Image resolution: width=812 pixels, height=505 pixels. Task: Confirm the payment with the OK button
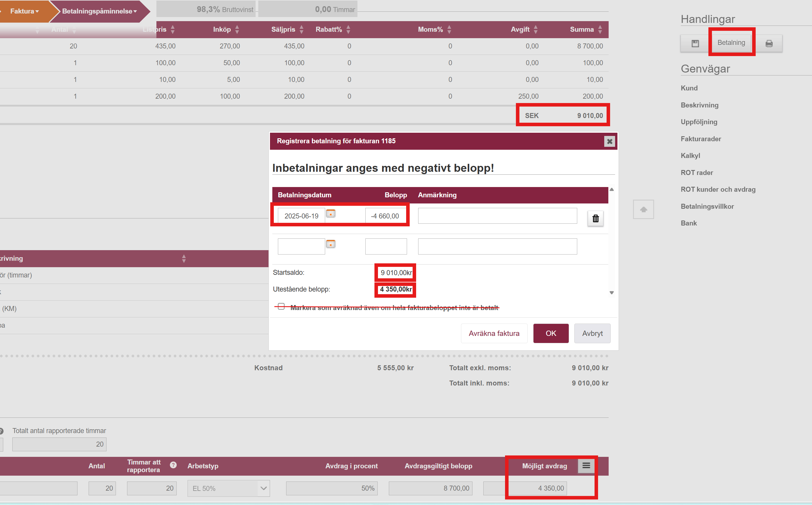tap(551, 333)
